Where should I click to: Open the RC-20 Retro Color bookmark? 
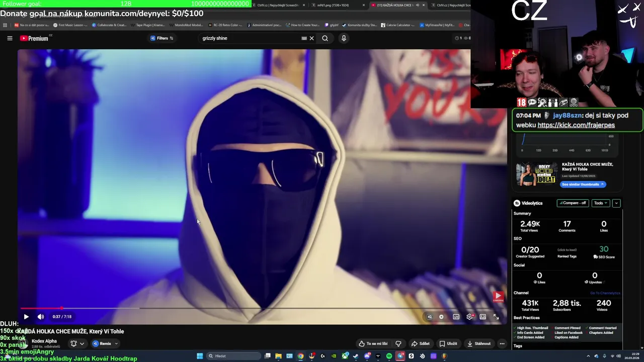[x=225, y=25]
